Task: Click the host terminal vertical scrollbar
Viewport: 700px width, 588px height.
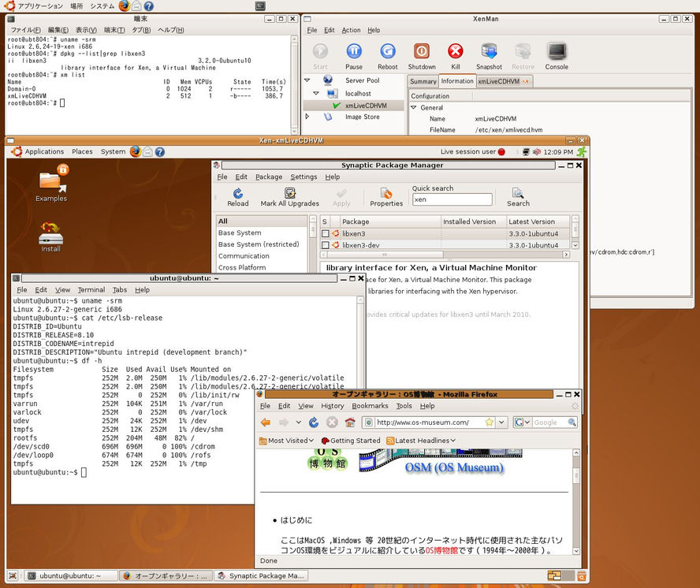Action: click(x=294, y=85)
